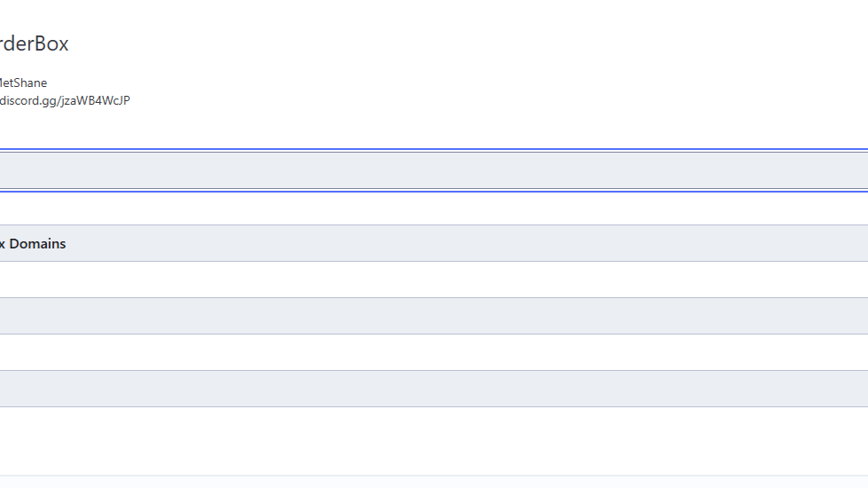Click the gray bar between blue lines
Screen dimensions: 868x488
point(434,170)
